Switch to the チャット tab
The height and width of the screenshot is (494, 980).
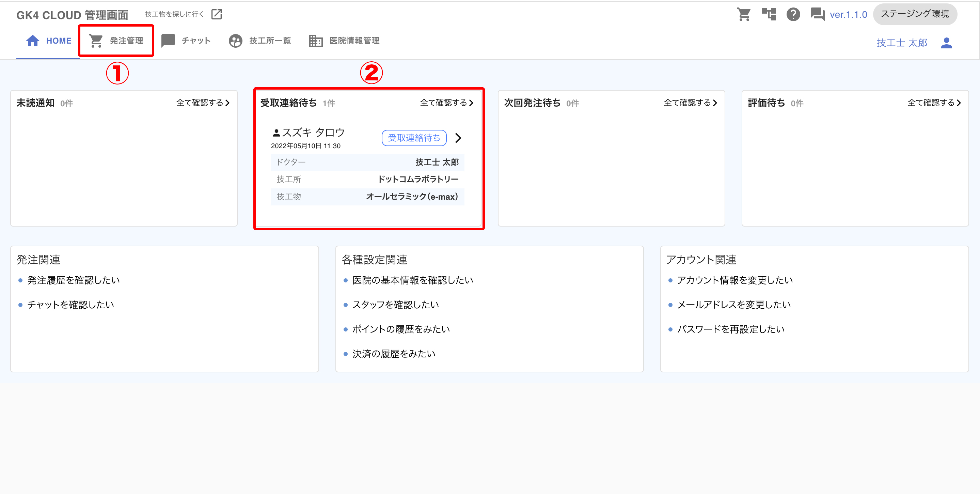tap(186, 41)
